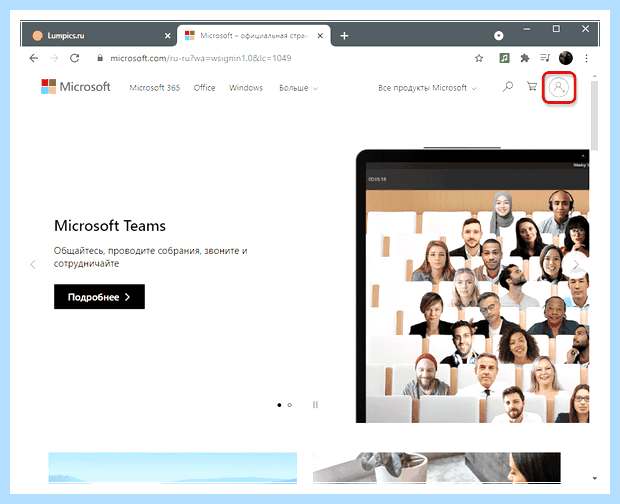Minimize the browser window
The image size is (620, 504).
tap(526, 29)
